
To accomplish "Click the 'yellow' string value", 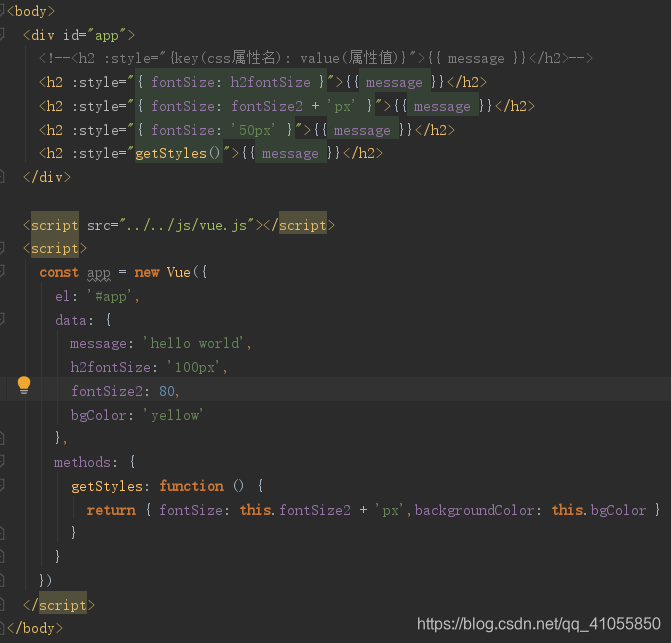I will [173, 415].
